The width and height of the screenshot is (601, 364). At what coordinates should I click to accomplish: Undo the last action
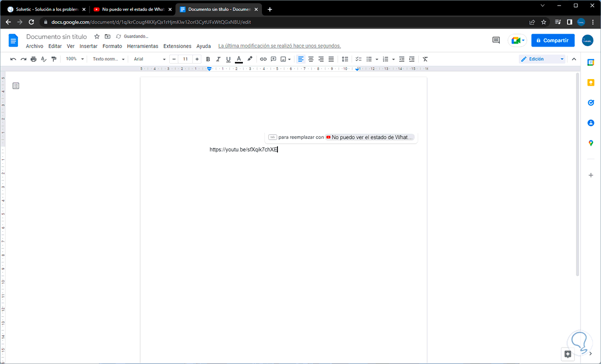coord(13,59)
